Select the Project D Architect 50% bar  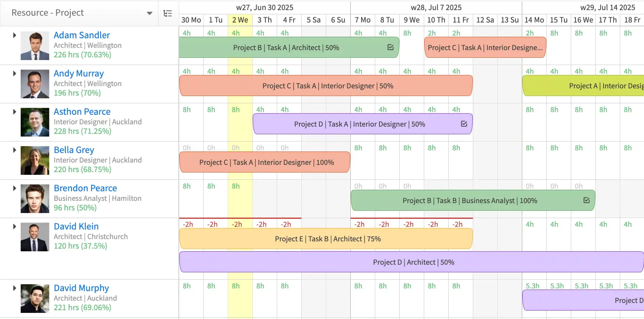pos(414,262)
